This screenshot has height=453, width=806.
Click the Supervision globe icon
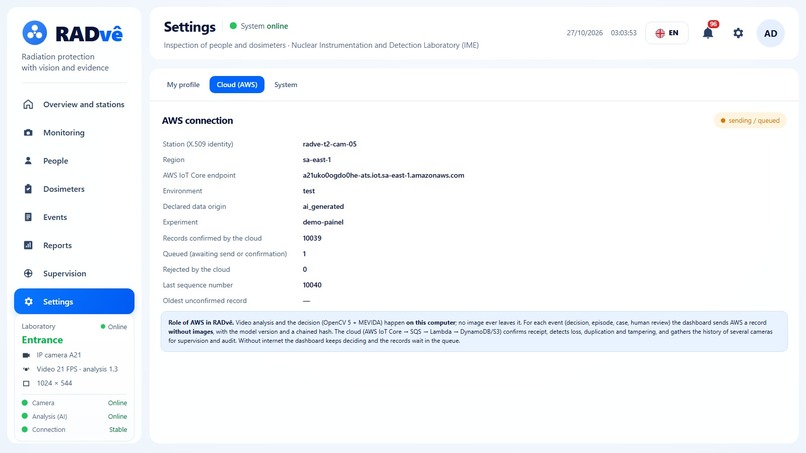click(28, 273)
